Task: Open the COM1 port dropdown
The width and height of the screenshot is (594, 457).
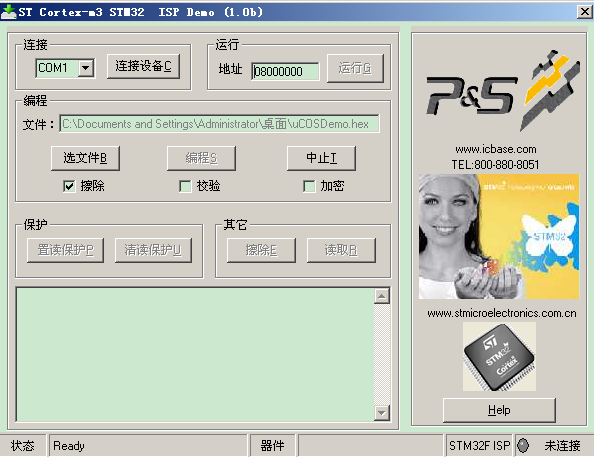Action: click(x=86, y=68)
